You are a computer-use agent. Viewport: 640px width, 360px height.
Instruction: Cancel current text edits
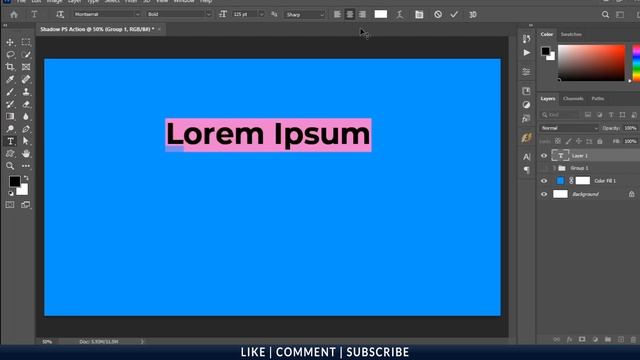pos(438,14)
